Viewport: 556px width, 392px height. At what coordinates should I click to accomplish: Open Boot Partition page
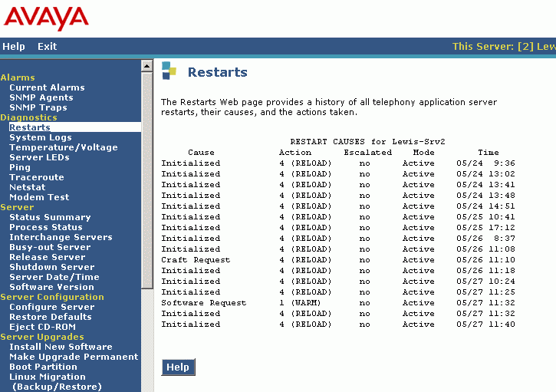(x=43, y=367)
